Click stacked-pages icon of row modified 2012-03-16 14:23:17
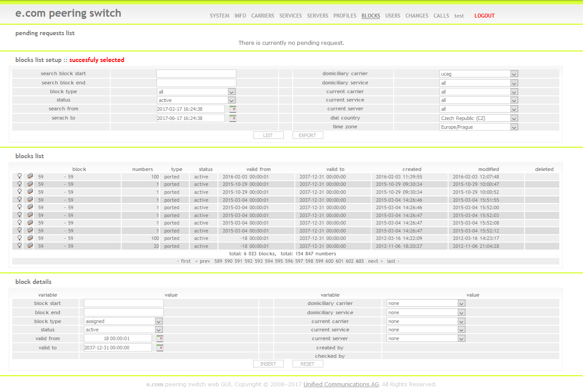 pos(30,238)
